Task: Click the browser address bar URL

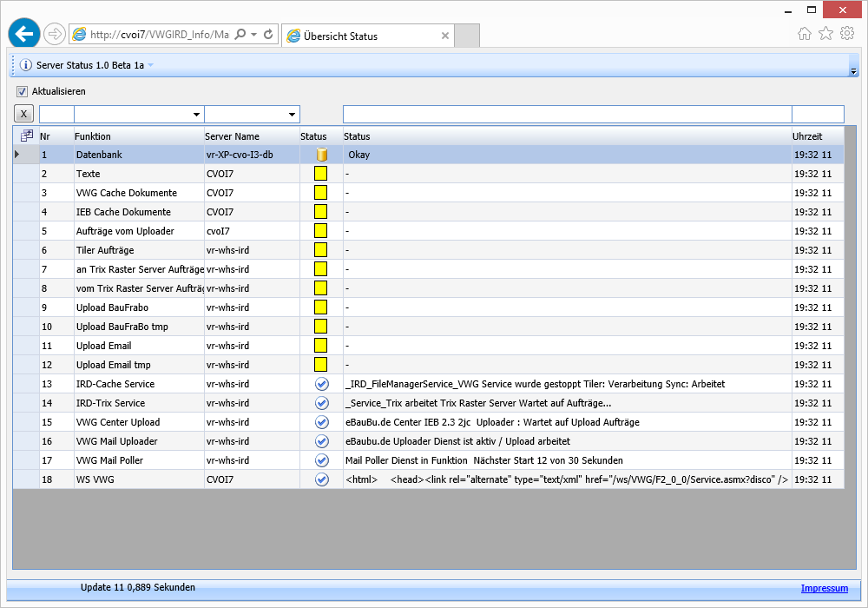Action: [160, 35]
